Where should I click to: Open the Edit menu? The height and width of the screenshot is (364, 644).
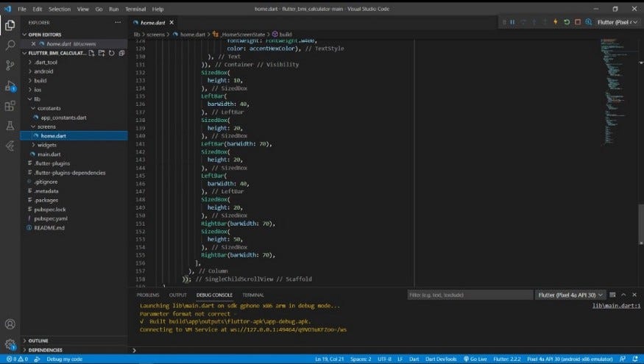38,9
